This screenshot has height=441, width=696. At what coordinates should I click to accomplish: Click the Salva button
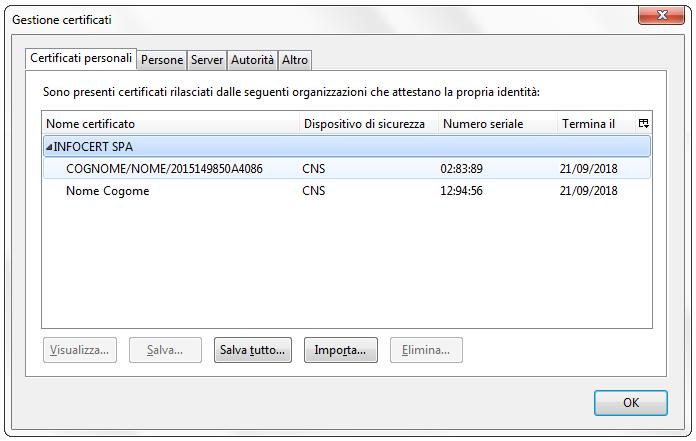(165, 351)
